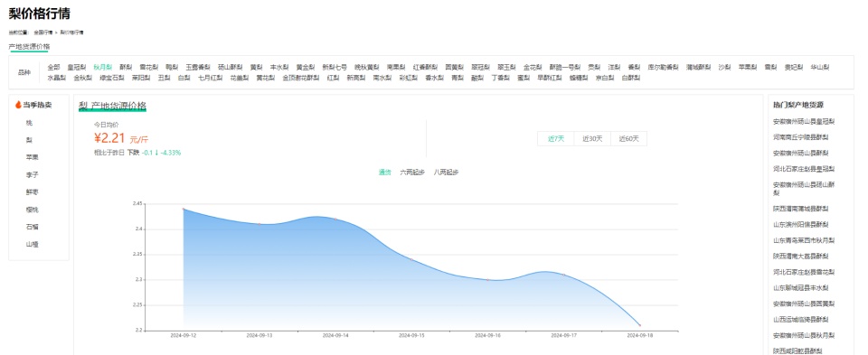Open 山东青岛莱西市秋月梨 source link
868x355 pixels.
tap(804, 240)
